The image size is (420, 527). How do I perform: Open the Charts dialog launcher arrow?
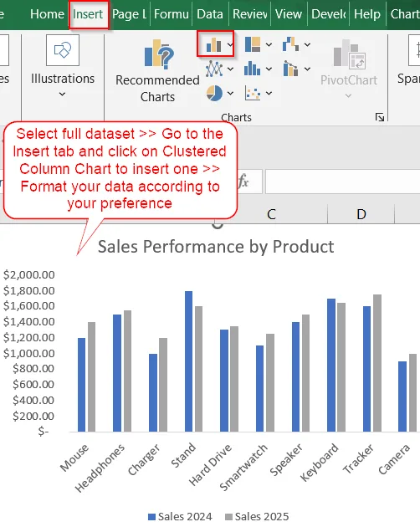(380, 117)
